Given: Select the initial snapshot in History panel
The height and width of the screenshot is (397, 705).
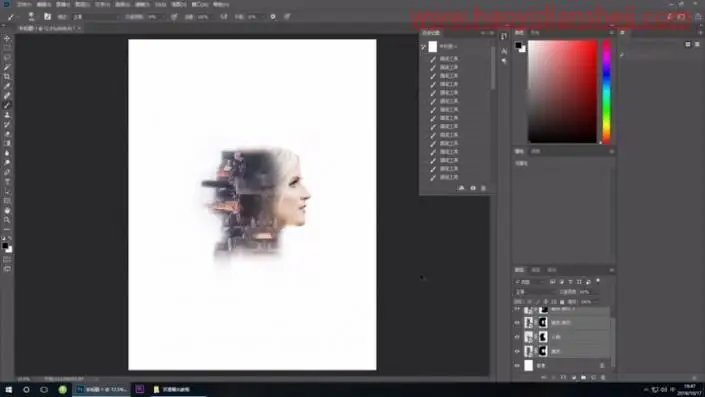Looking at the screenshot, I should pos(456,46).
